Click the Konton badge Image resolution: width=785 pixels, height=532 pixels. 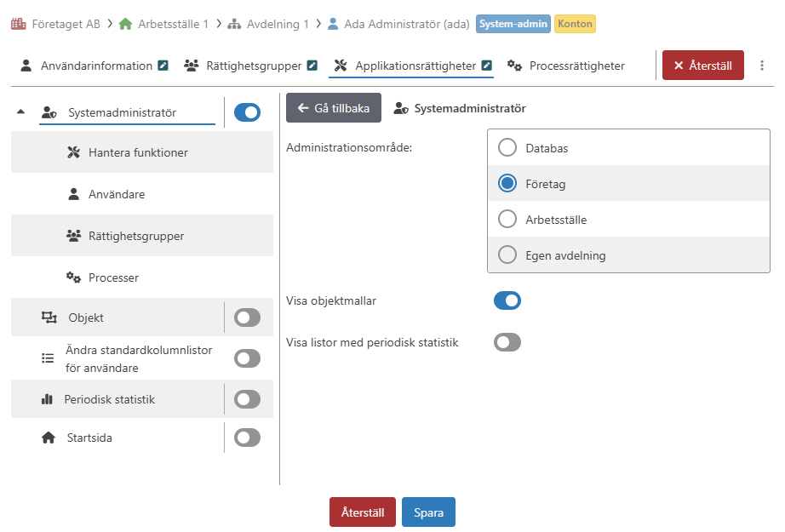point(576,24)
